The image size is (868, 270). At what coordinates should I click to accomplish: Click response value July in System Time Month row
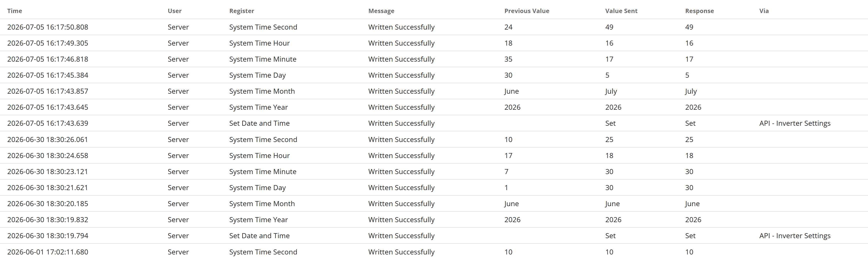click(691, 91)
